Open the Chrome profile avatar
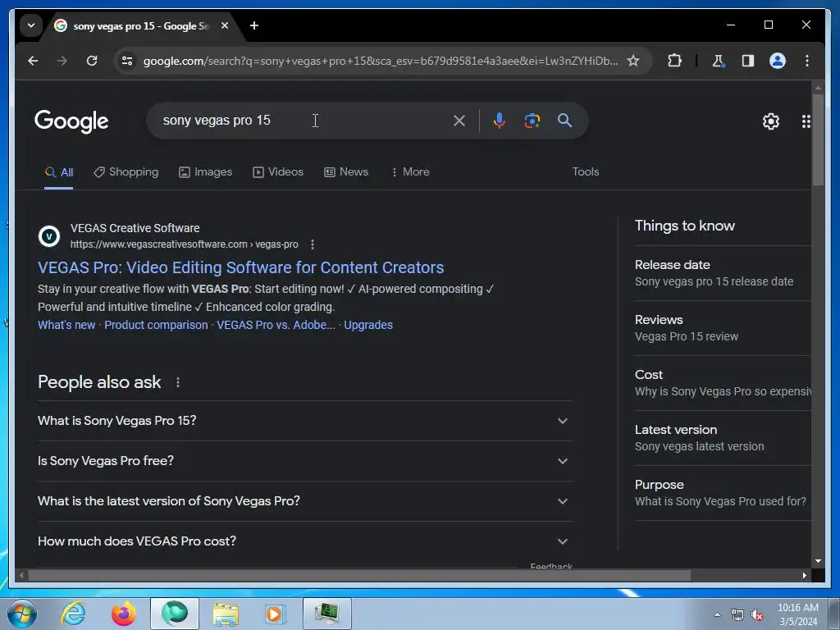The height and width of the screenshot is (630, 840). pyautogui.click(x=778, y=61)
